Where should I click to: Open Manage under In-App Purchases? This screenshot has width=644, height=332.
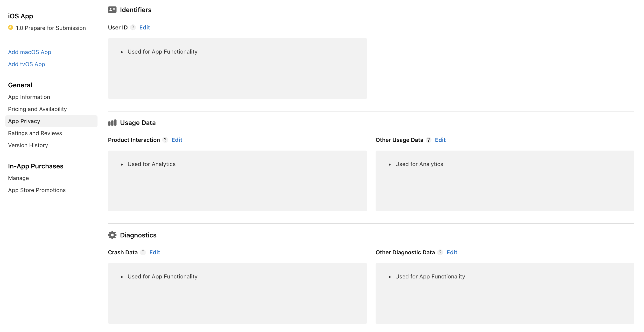19,178
